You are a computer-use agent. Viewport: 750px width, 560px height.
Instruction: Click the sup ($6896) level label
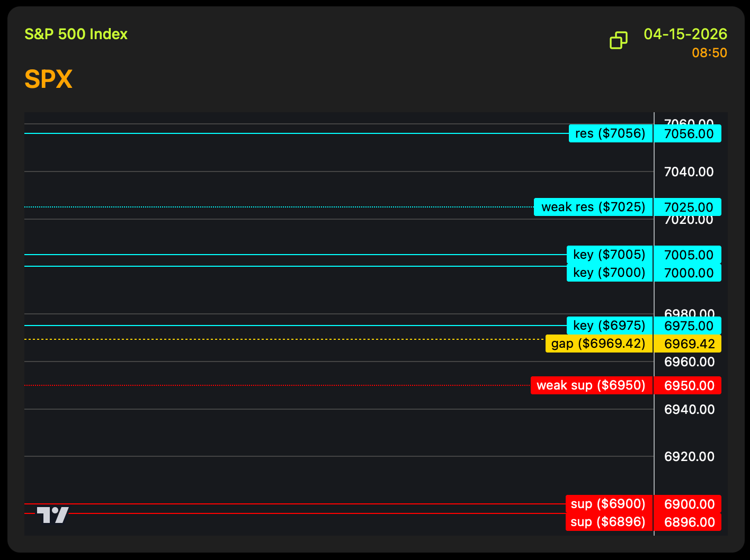point(609,522)
